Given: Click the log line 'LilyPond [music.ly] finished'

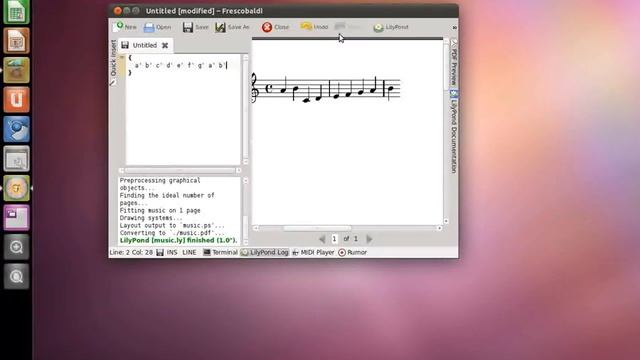Looking at the screenshot, I should coord(178,240).
